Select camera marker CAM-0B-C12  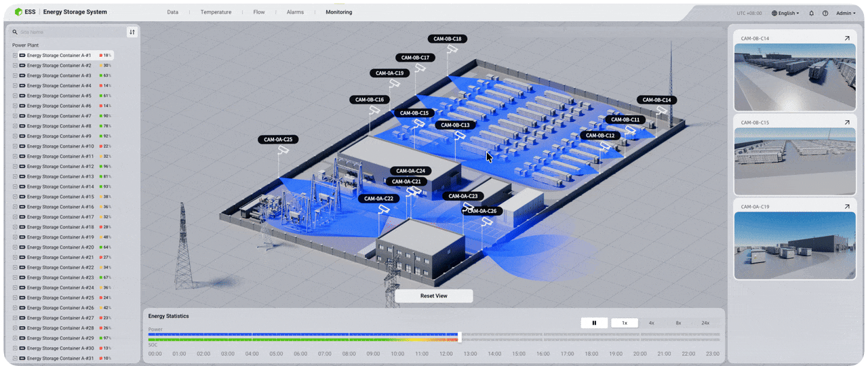600,135
